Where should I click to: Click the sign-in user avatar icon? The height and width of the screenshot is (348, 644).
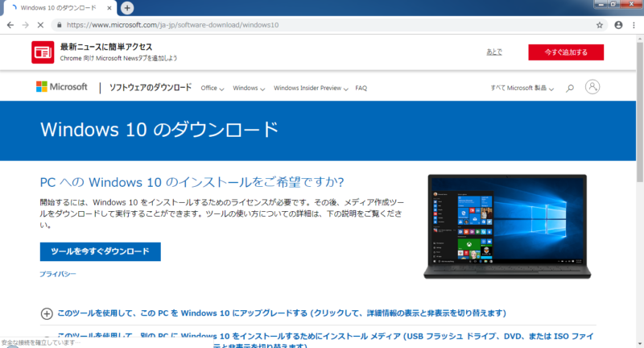click(x=592, y=87)
